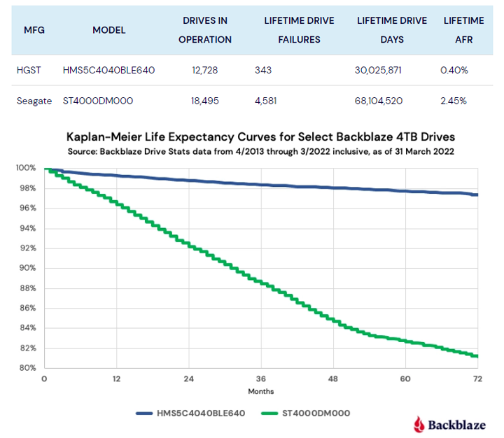
Task: Click the Backblaze wordmark text
Action: (456, 425)
